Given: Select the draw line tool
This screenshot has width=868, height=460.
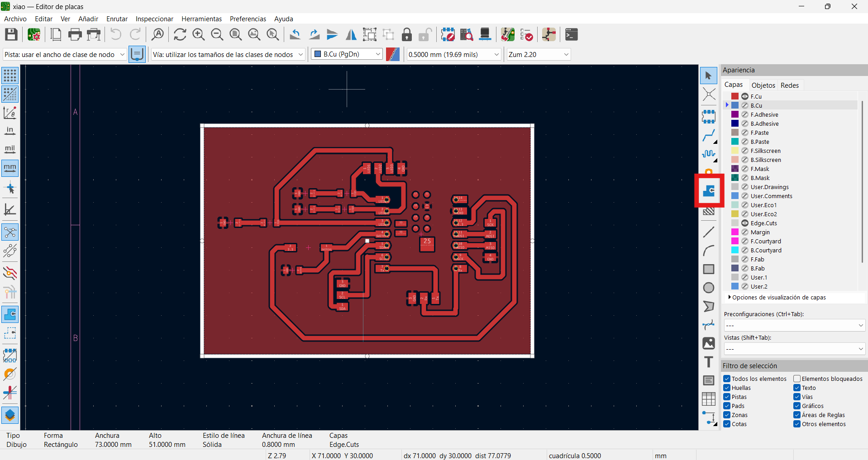Looking at the screenshot, I should pyautogui.click(x=709, y=232).
